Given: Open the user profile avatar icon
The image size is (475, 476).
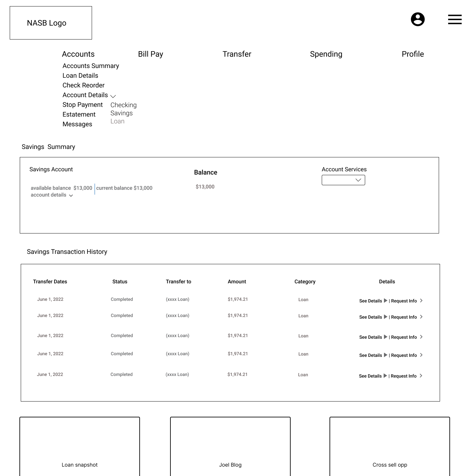Looking at the screenshot, I should 418,19.
